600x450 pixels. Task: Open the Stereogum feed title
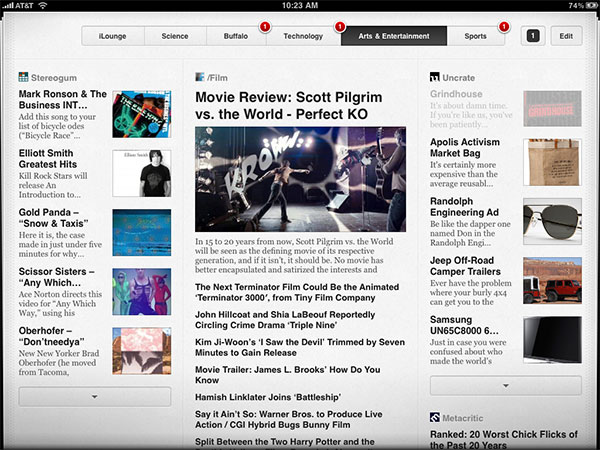point(54,78)
